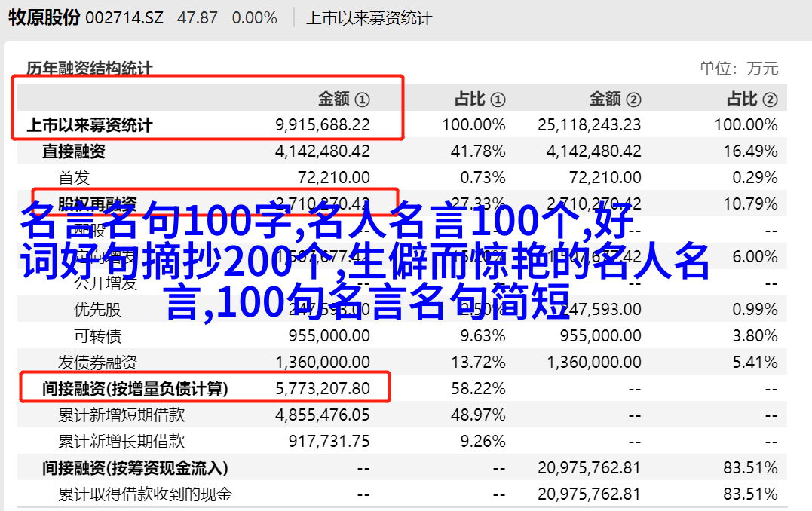The width and height of the screenshot is (812, 511).
Task: Click the 占比 ② column header
Action: pos(752,99)
